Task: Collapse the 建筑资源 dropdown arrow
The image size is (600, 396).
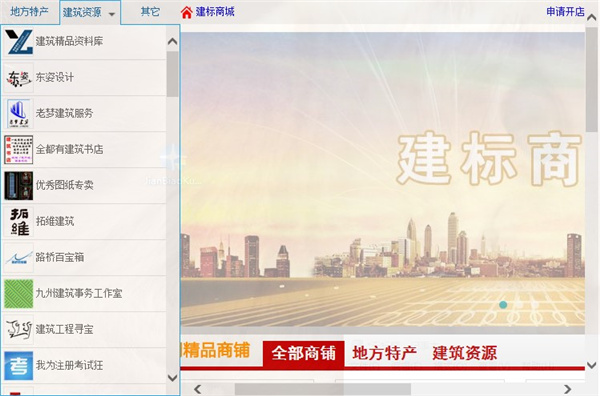Action: [112, 14]
